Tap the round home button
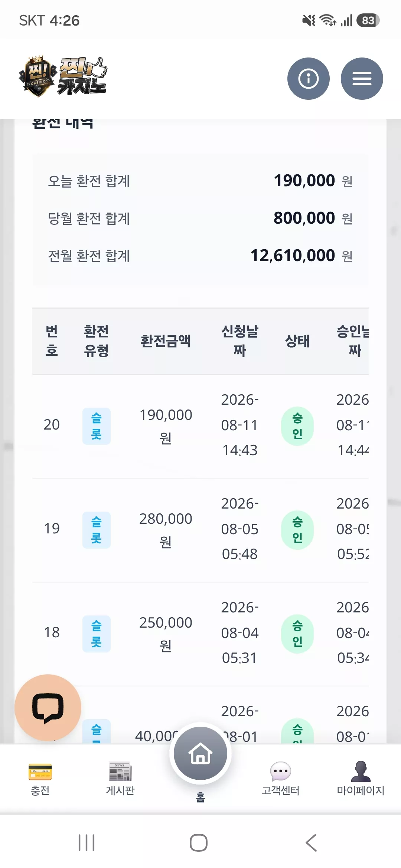The width and height of the screenshot is (401, 868). [x=200, y=753]
